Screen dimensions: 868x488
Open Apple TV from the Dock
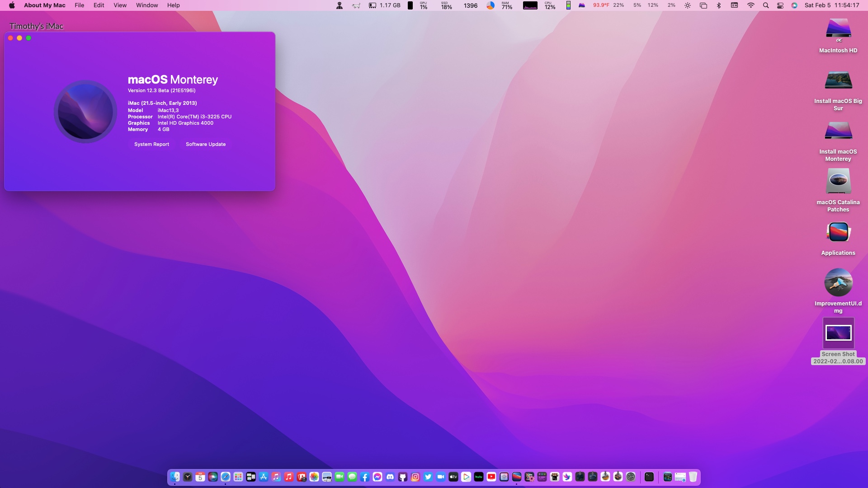click(x=453, y=477)
